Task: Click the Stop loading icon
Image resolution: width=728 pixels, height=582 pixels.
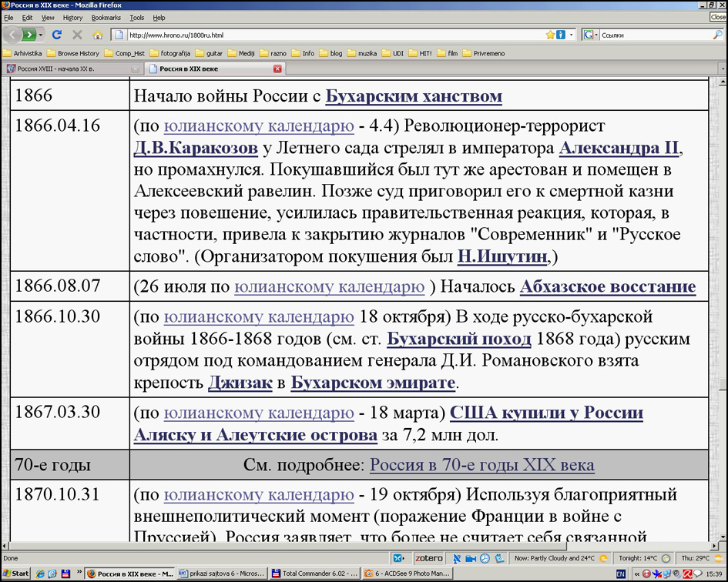Action: [x=77, y=35]
